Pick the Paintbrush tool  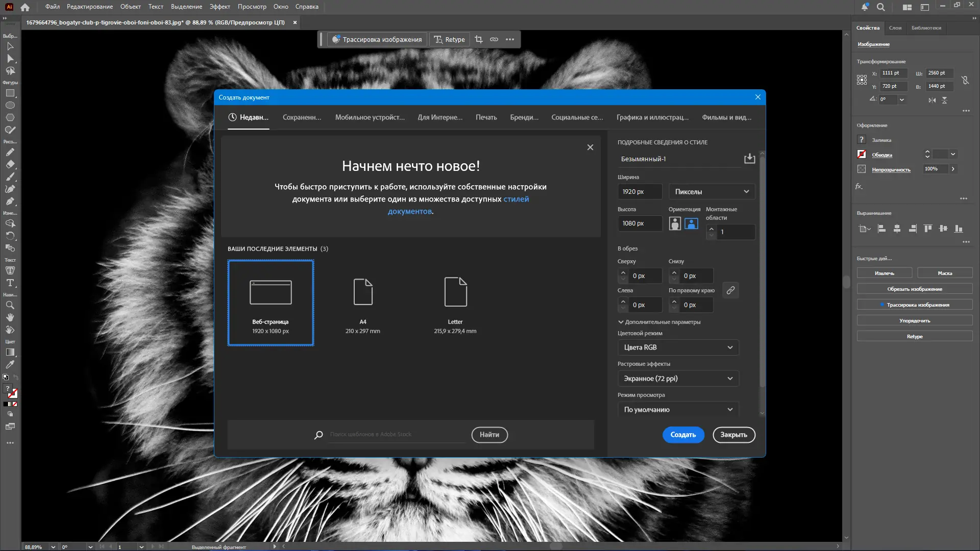click(x=9, y=177)
